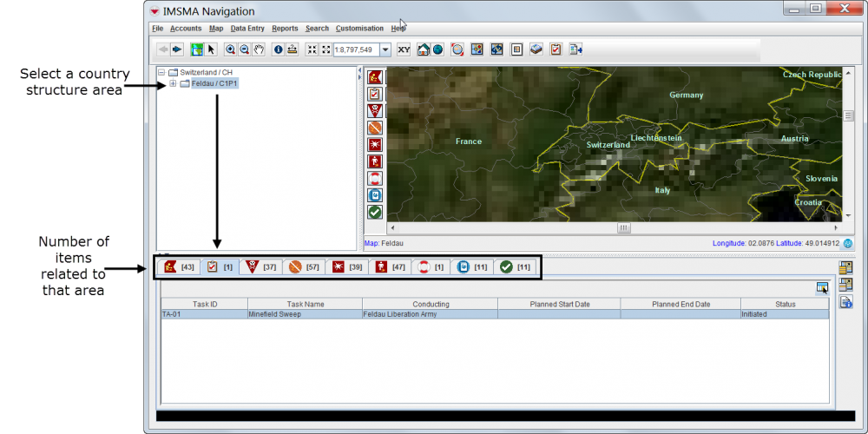The height and width of the screenshot is (434, 868).
Task: Open the map scale dropdown
Action: tap(385, 49)
